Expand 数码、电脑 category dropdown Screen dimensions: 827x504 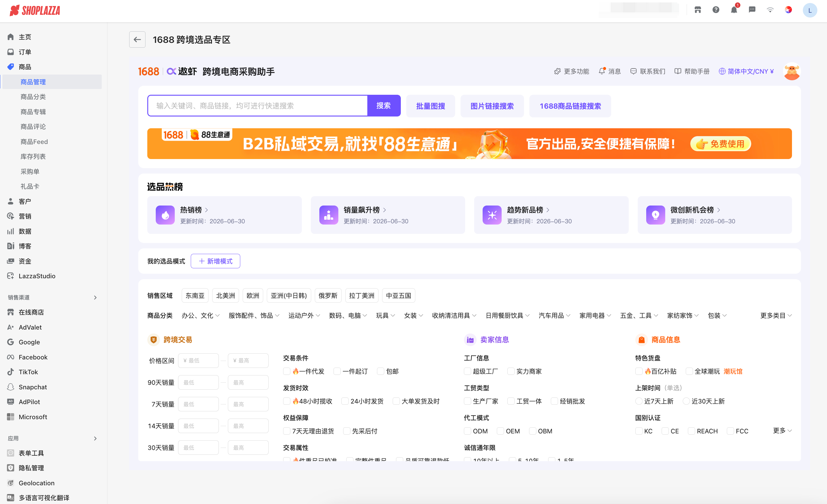348,315
